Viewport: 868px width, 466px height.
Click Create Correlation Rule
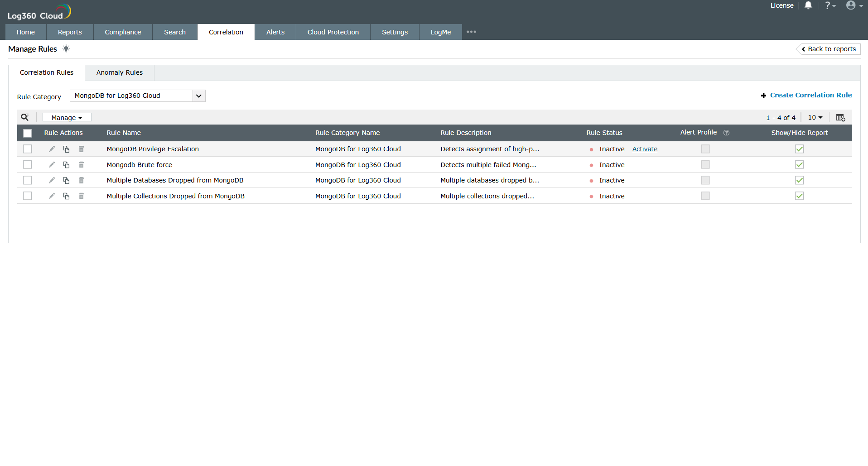pyautogui.click(x=810, y=95)
